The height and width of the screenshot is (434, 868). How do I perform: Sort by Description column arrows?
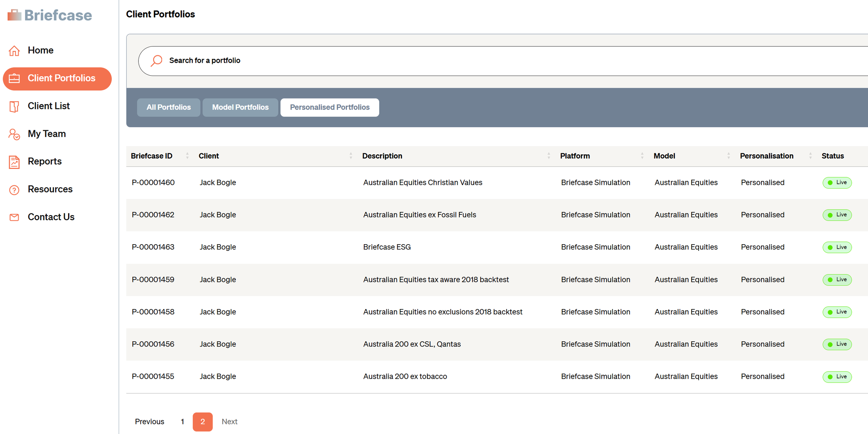(x=549, y=156)
